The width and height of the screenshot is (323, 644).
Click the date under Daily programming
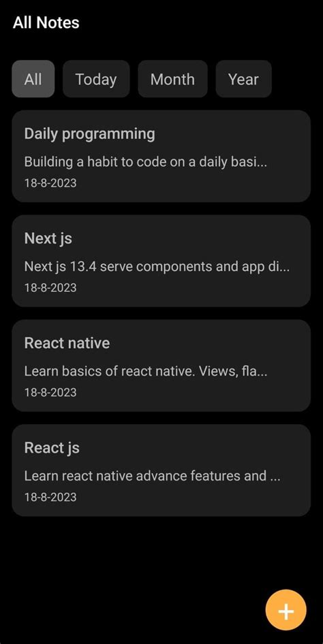[50, 183]
